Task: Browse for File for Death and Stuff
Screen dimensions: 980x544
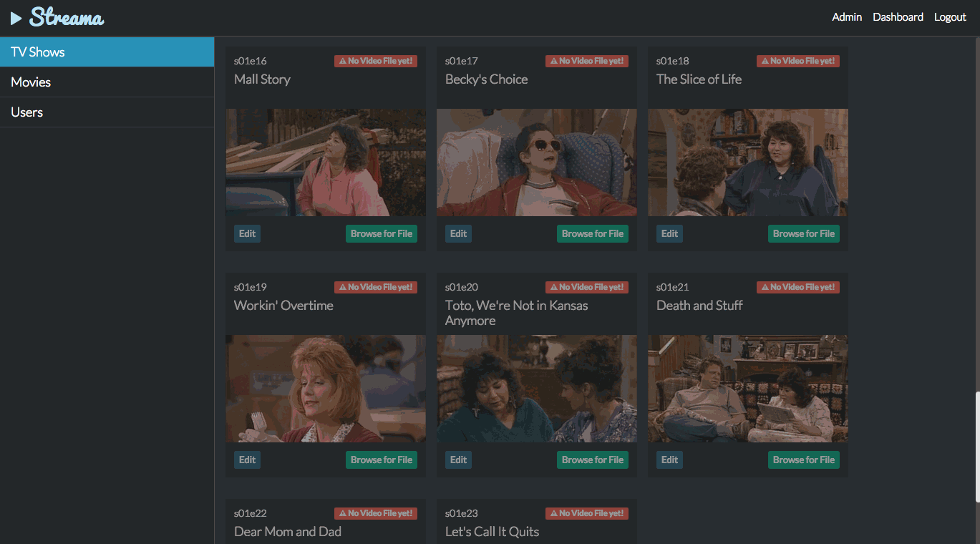Action: 804,460
